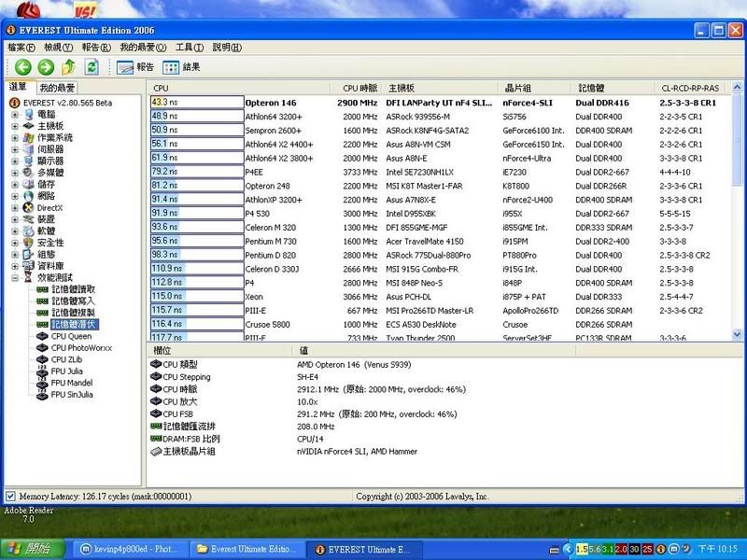Select 記憶體讀取 memory read benchmark
Screen dimensions: 747x560
(x=73, y=289)
